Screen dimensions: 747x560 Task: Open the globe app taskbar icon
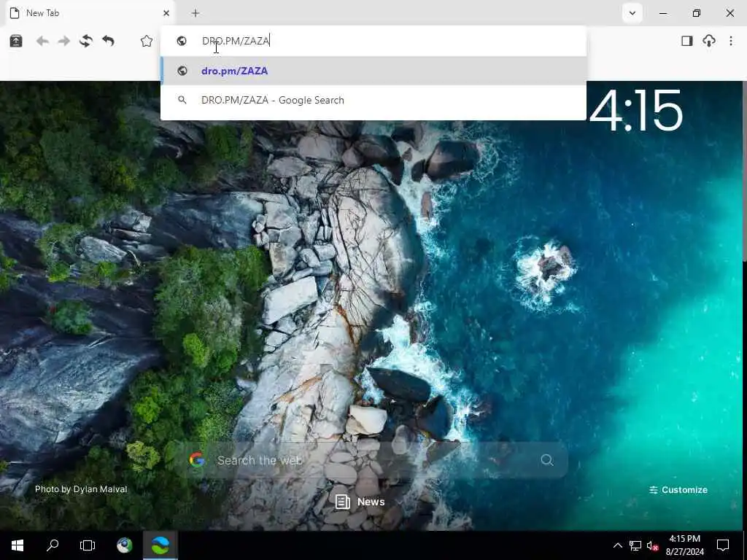tap(125, 545)
